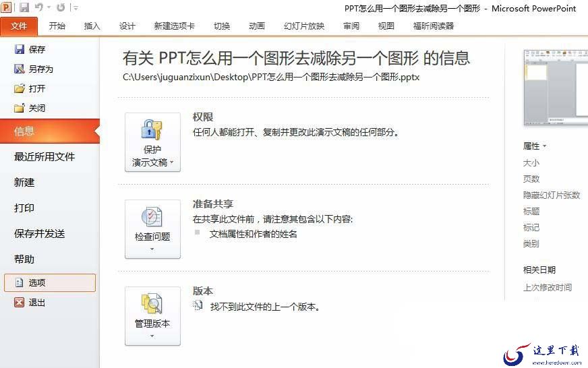
Task: Click the 关闭 close folder icon
Action: (x=19, y=108)
